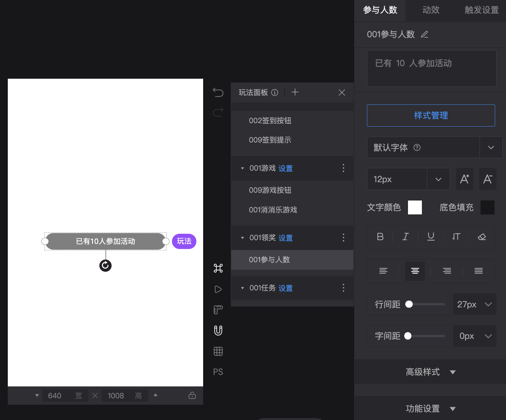Switch to the 触发设置 tab
506x420 pixels.
(482, 10)
